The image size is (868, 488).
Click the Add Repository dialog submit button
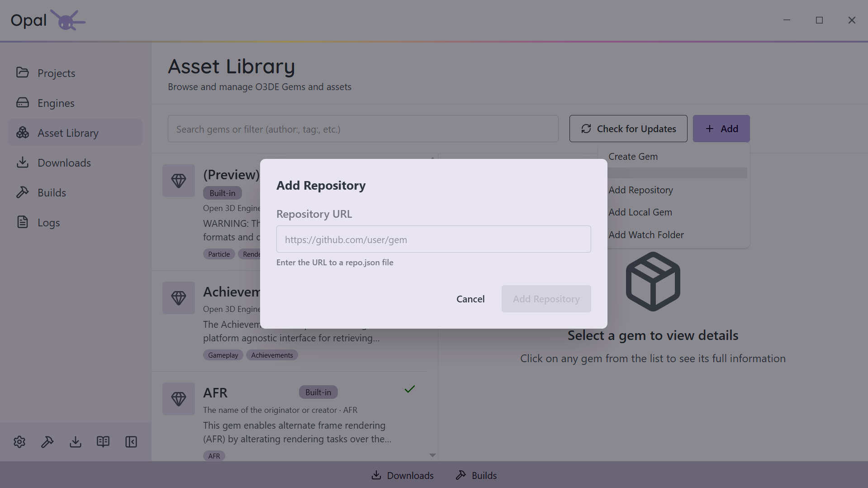tap(546, 299)
